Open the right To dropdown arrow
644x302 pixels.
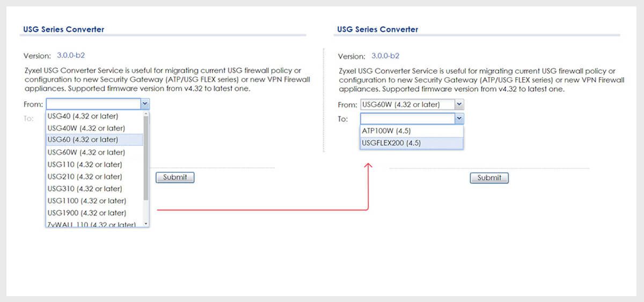459,119
